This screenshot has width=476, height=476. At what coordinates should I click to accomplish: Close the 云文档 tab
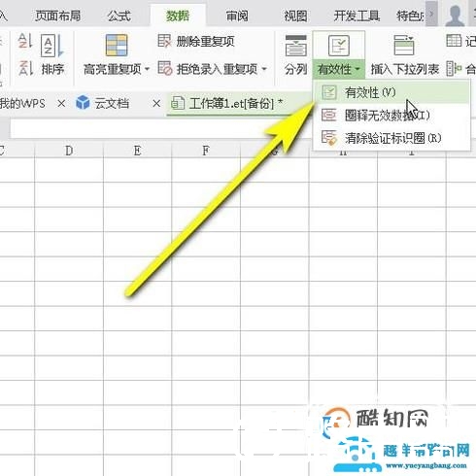click(156, 104)
